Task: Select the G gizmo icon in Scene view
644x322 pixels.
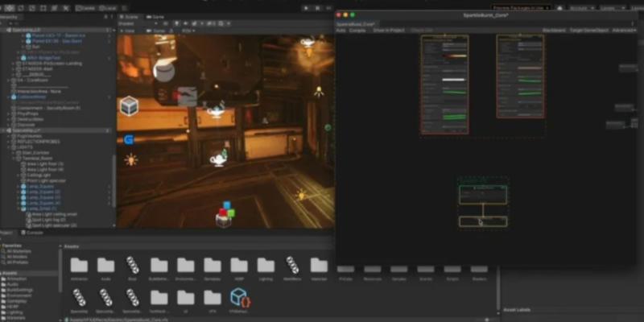Action: (x=129, y=139)
